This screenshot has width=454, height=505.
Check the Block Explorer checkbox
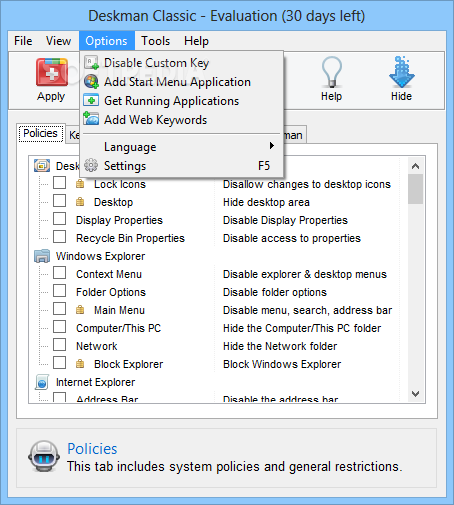point(59,363)
